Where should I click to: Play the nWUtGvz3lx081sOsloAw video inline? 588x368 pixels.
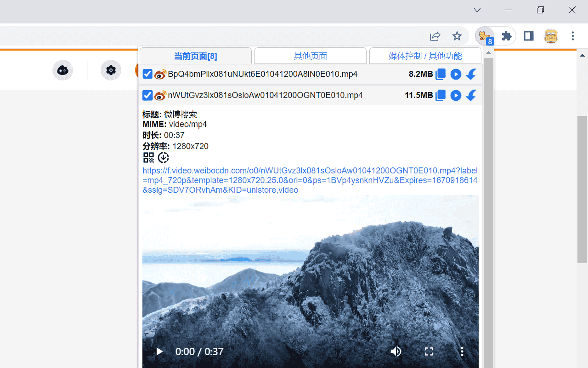pyautogui.click(x=456, y=95)
